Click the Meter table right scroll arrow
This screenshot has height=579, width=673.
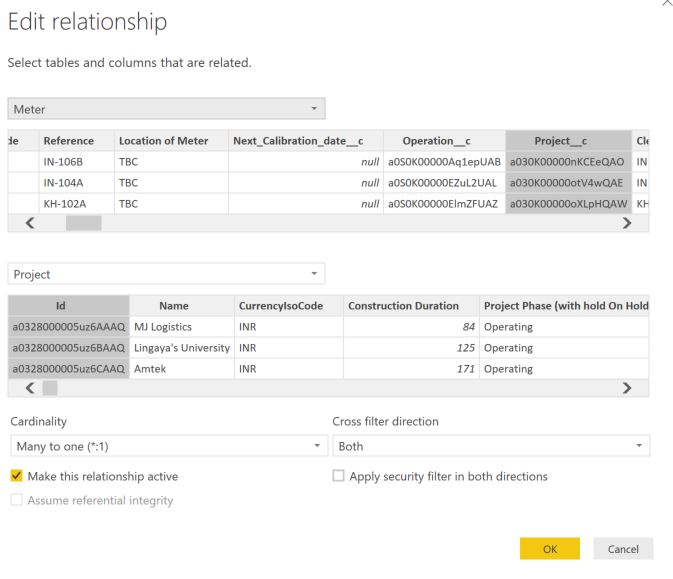(627, 223)
